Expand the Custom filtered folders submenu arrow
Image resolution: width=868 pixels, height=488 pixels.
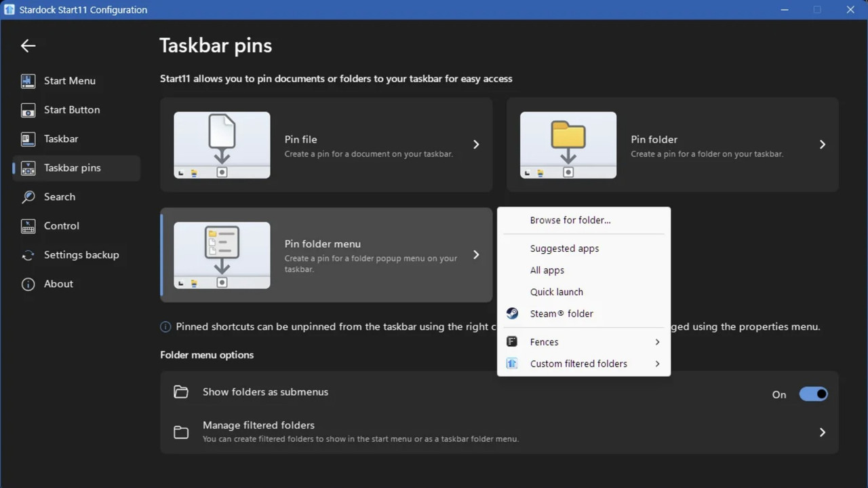(657, 364)
